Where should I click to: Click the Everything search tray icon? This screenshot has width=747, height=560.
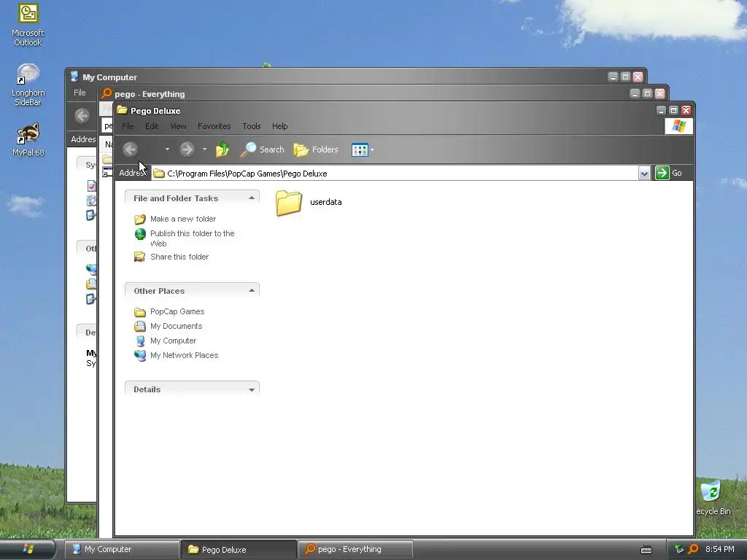pos(693,549)
